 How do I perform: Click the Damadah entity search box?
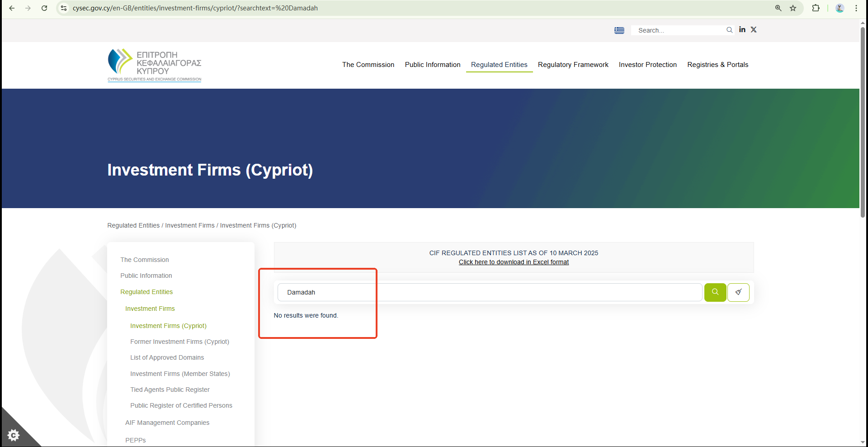tap(490, 292)
